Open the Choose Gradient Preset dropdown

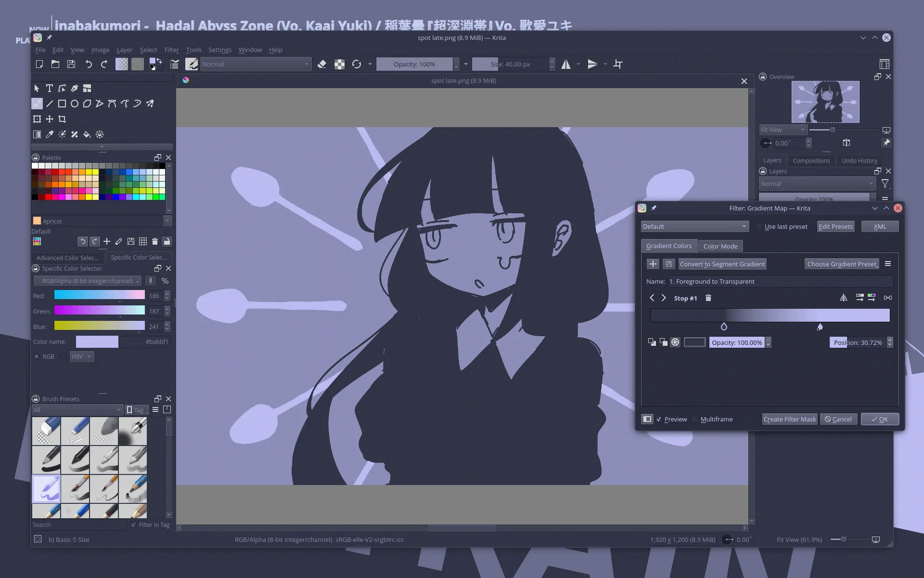click(842, 264)
